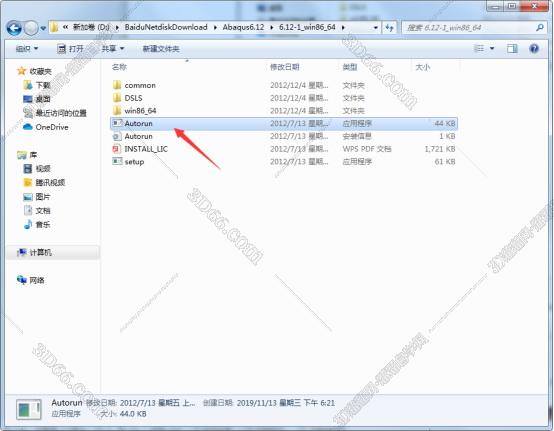Click the Forward navigation arrow
The height and width of the screenshot is (431, 554).
[31, 28]
